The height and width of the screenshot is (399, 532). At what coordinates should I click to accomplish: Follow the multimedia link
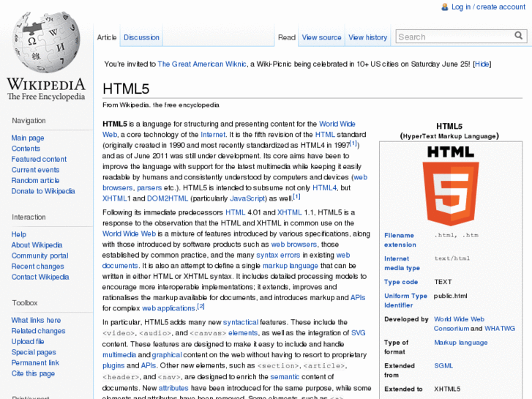(119, 355)
